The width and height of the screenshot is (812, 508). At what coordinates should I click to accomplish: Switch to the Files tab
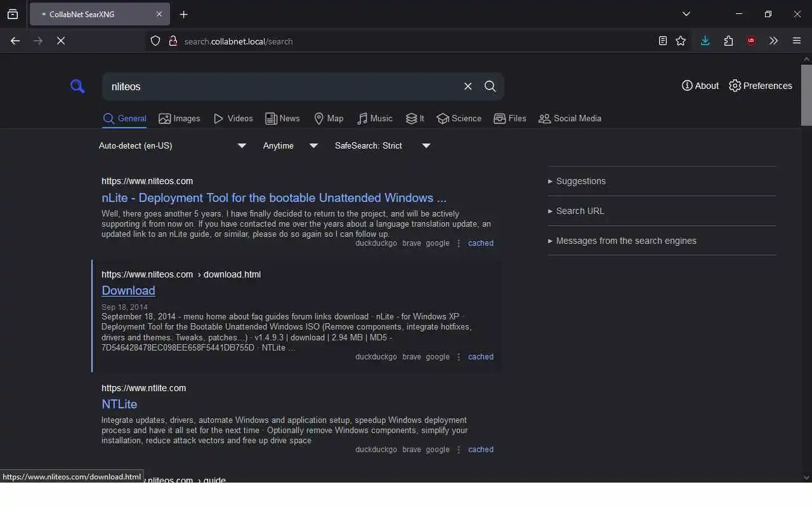(x=510, y=119)
